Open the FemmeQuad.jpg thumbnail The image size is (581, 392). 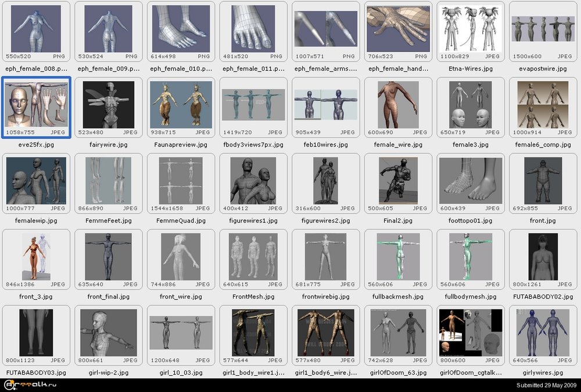coord(181,181)
